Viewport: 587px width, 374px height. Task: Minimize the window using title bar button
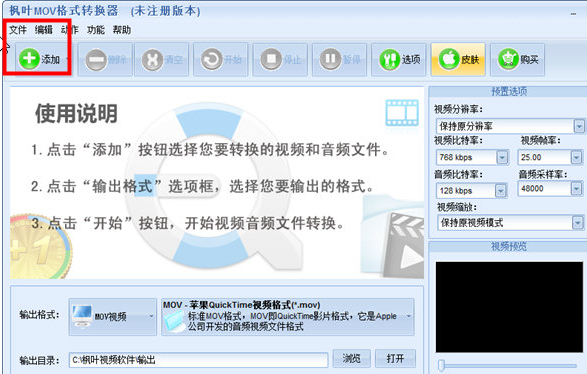pos(573,14)
